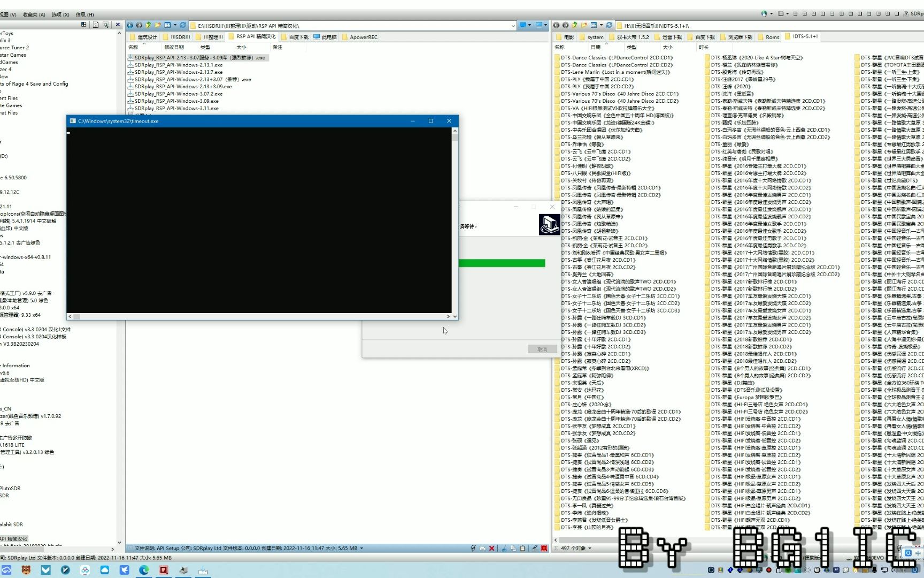
Task: Open the 信息 (H) menu
Action: [x=84, y=14]
